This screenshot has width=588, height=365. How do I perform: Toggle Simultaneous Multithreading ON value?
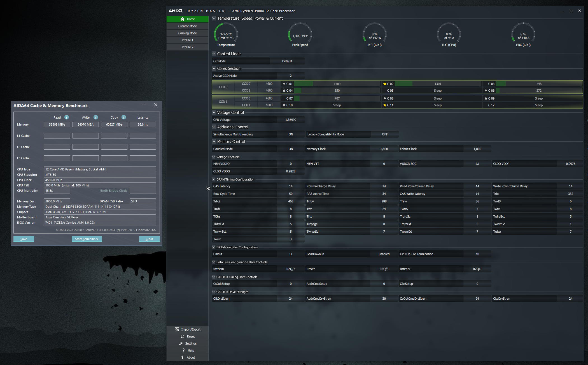tap(291, 134)
